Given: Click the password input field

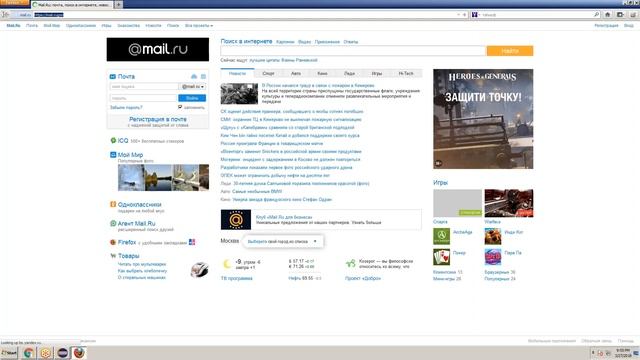Looking at the screenshot, I should tap(144, 98).
